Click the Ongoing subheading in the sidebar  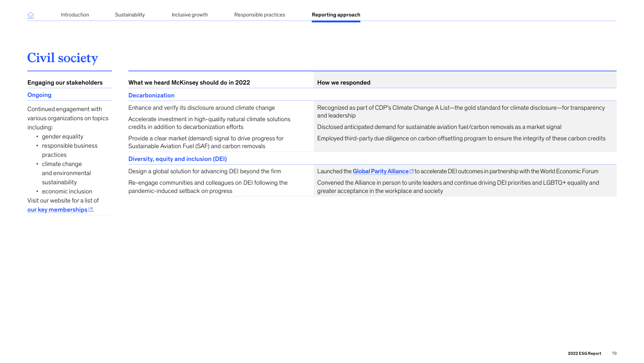(39, 95)
